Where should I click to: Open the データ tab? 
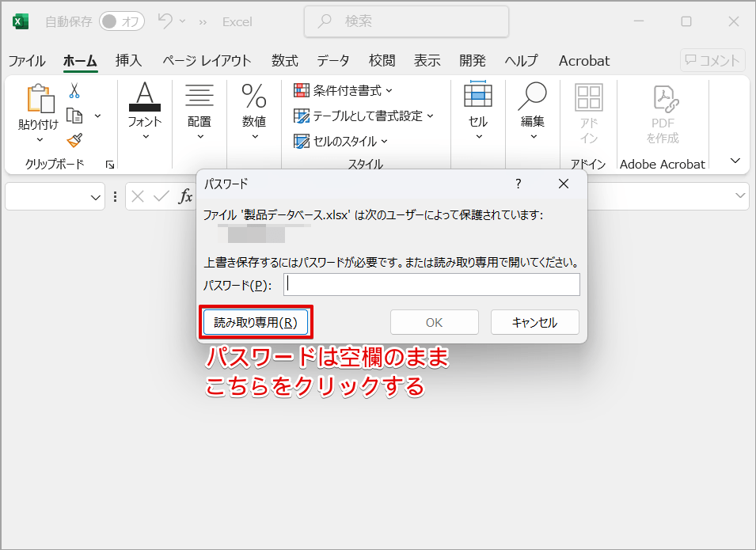pos(332,61)
